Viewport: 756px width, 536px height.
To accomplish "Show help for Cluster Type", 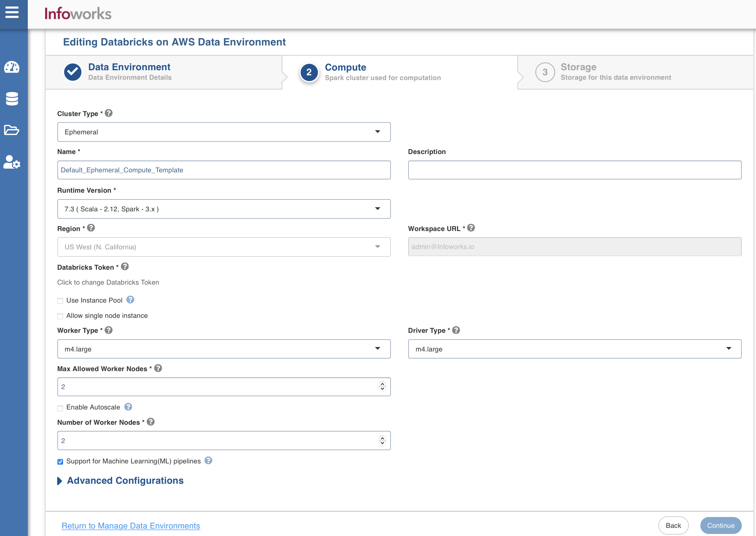I will pyautogui.click(x=109, y=113).
